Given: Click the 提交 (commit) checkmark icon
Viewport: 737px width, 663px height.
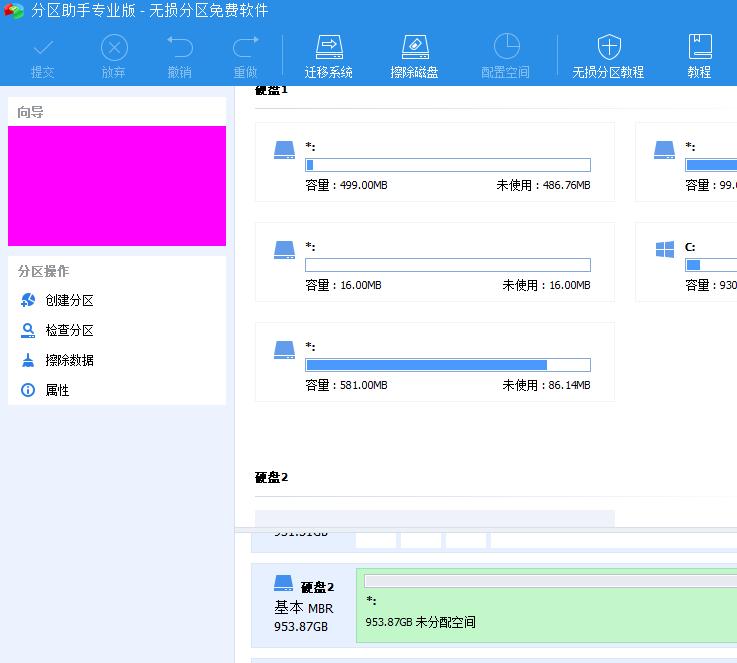Looking at the screenshot, I should [x=43, y=47].
